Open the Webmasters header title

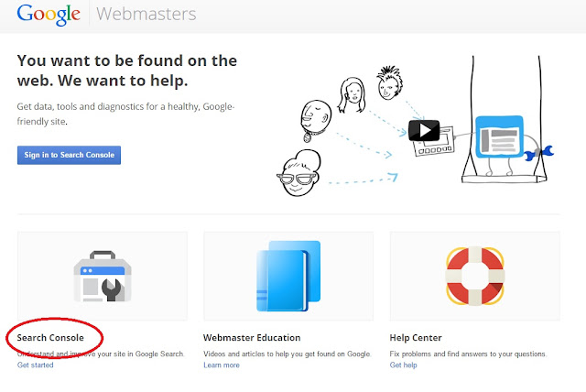(x=146, y=15)
